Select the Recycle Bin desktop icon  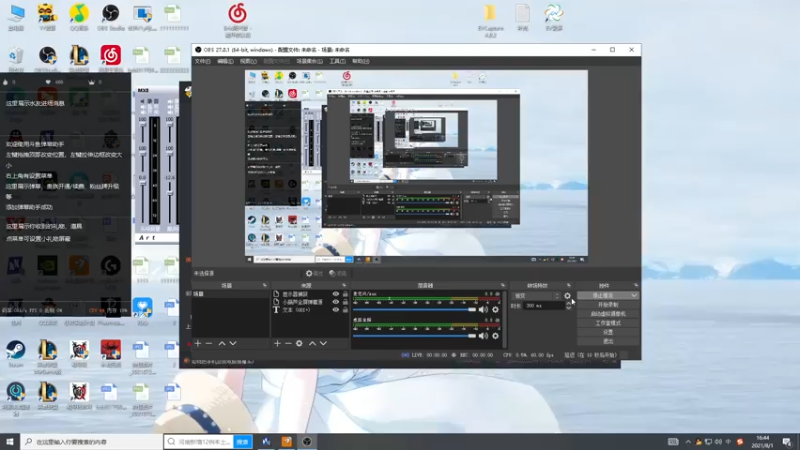(x=16, y=59)
